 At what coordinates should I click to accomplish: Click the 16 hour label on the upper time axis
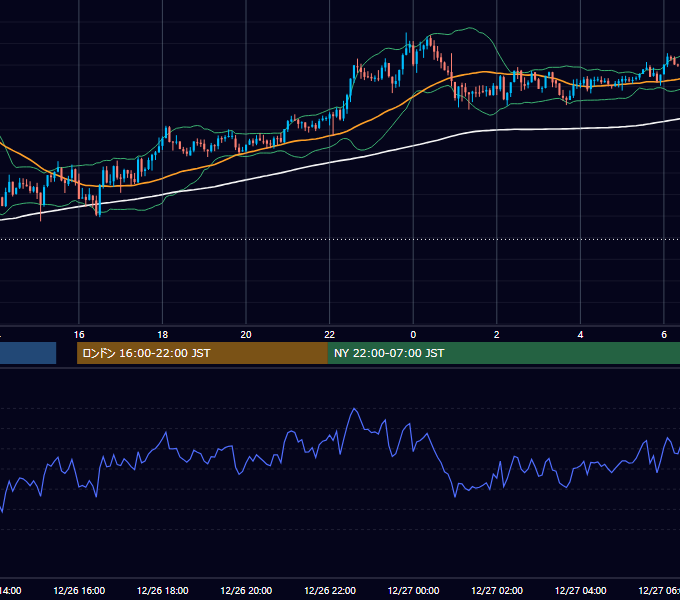79,335
